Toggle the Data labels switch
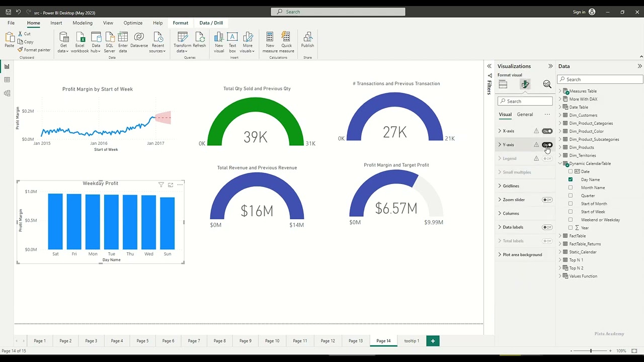This screenshot has width=644, height=362. (547, 227)
